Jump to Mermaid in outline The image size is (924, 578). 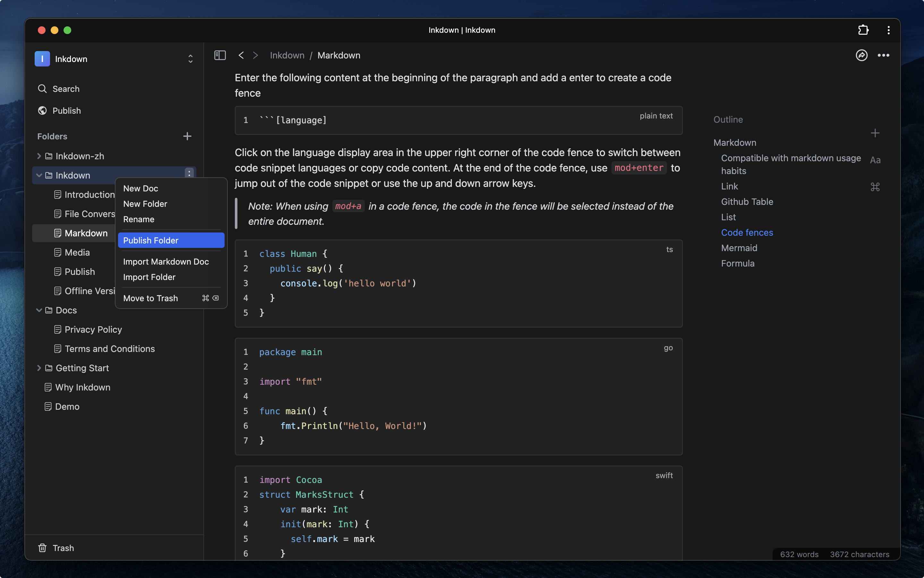pyautogui.click(x=739, y=248)
